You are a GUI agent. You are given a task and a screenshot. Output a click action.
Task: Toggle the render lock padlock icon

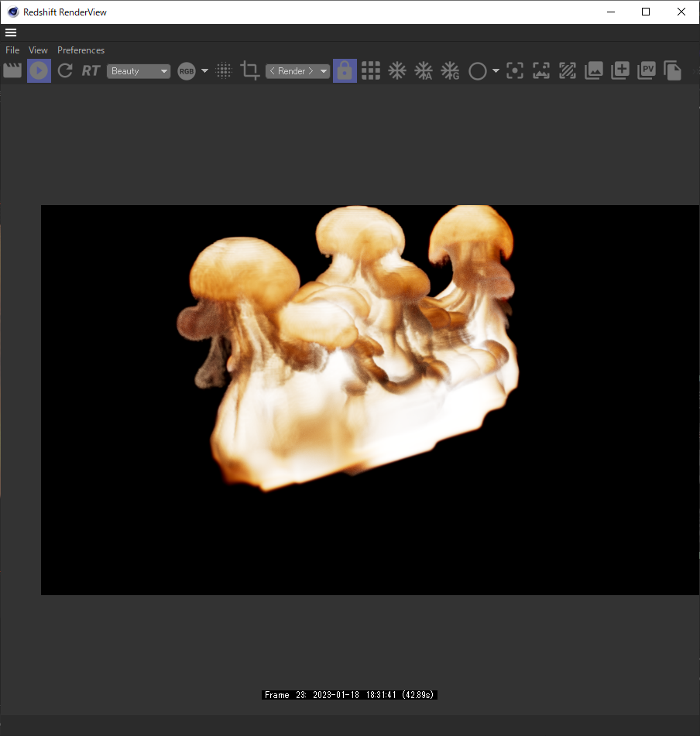pyautogui.click(x=345, y=70)
